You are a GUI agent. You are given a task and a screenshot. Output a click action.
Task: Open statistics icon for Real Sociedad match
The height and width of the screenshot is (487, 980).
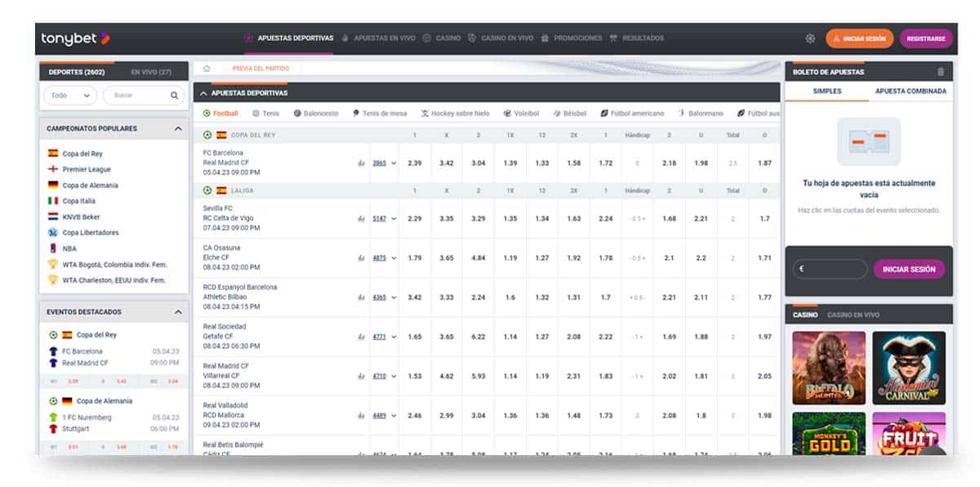(x=361, y=337)
